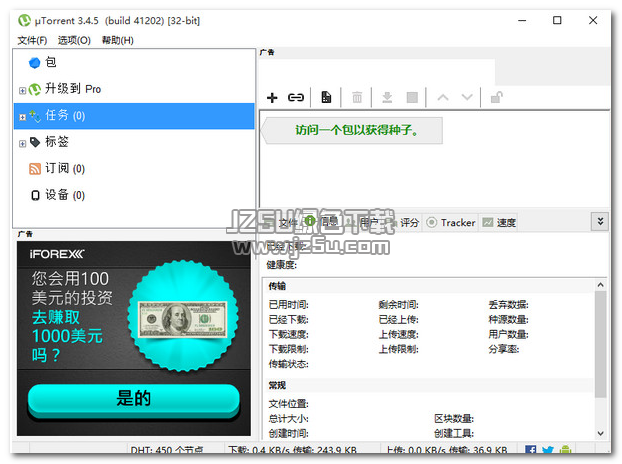Click the Stop square icon in toolbar

412,98
